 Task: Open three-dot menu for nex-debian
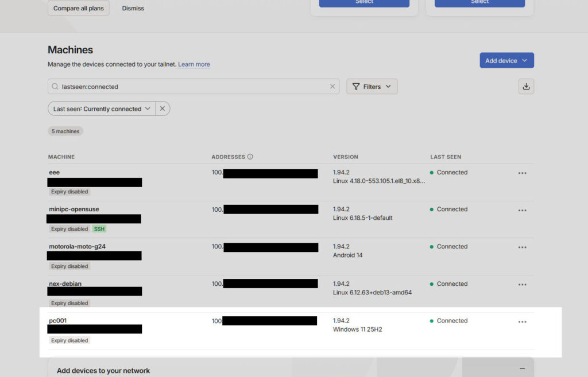(522, 285)
